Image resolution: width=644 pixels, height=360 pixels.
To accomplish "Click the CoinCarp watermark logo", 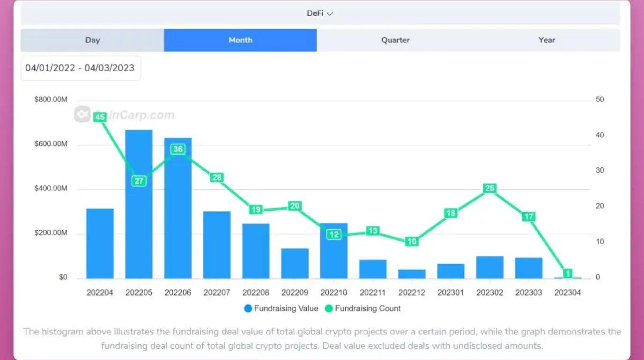I will 82,114.
